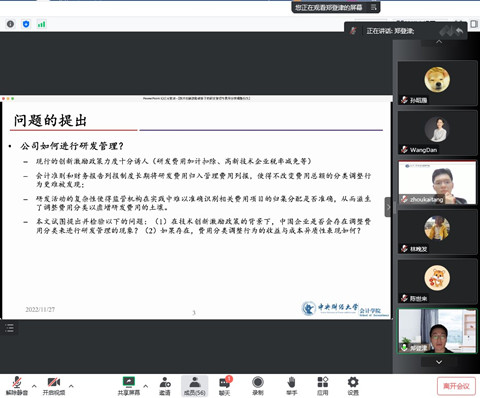This screenshot has height=398, width=480.
Task: Turn on the video camera
Action: (x=54, y=386)
